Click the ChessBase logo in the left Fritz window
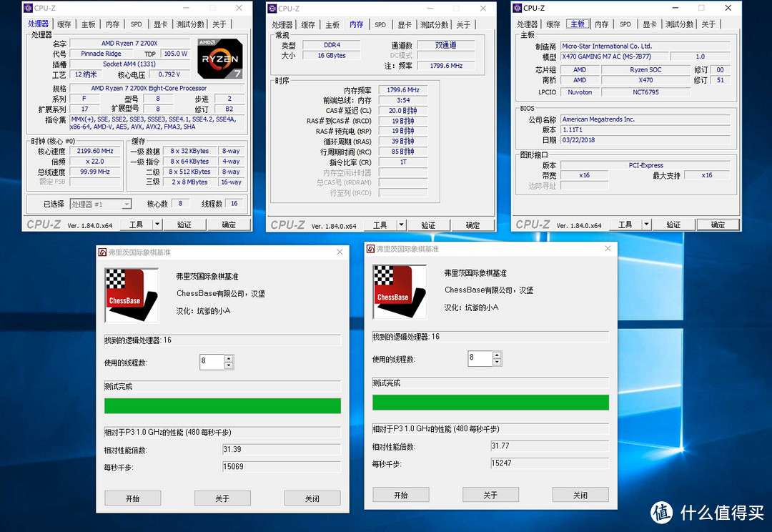This screenshot has height=532, width=772. (132, 295)
